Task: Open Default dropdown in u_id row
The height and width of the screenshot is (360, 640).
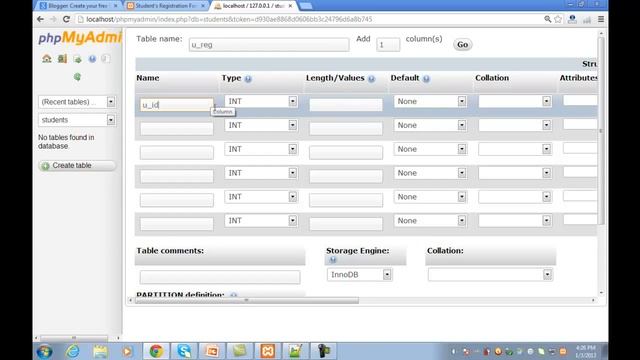Action: point(430,101)
